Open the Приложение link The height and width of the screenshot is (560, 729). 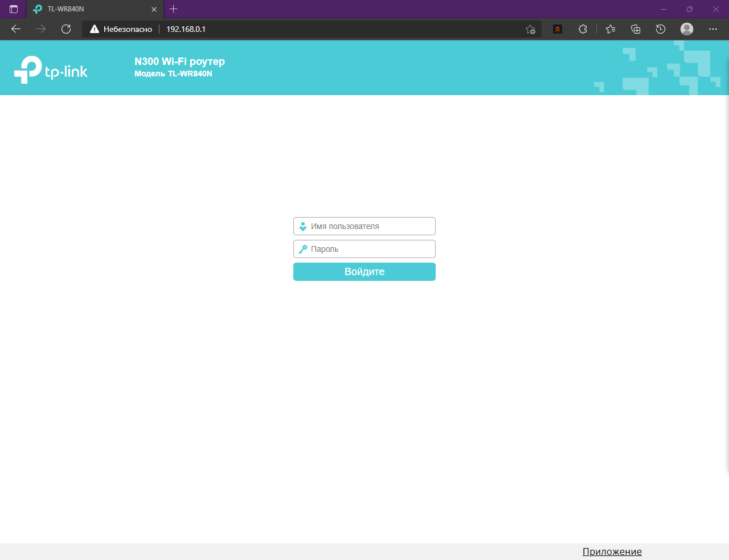click(612, 551)
